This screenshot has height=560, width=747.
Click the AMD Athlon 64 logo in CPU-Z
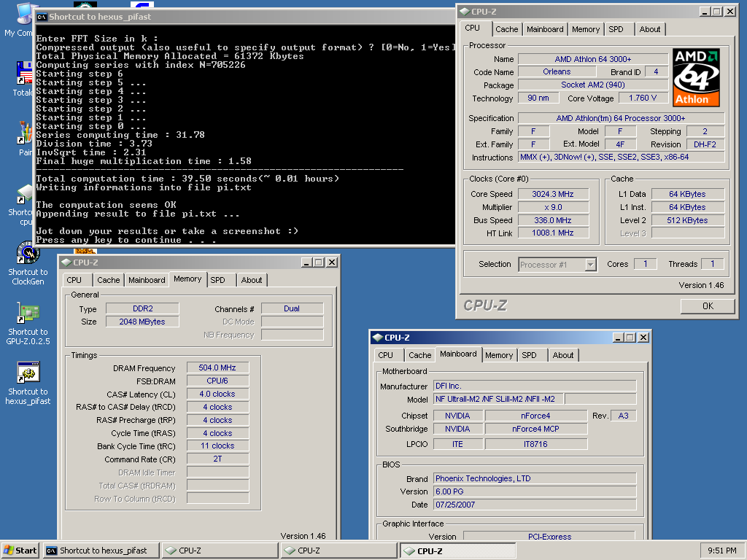point(696,77)
